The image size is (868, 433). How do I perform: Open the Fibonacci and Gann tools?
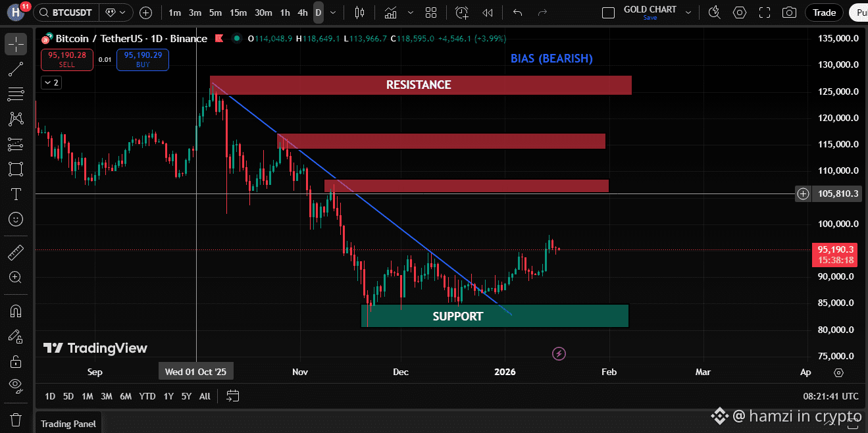click(x=16, y=94)
